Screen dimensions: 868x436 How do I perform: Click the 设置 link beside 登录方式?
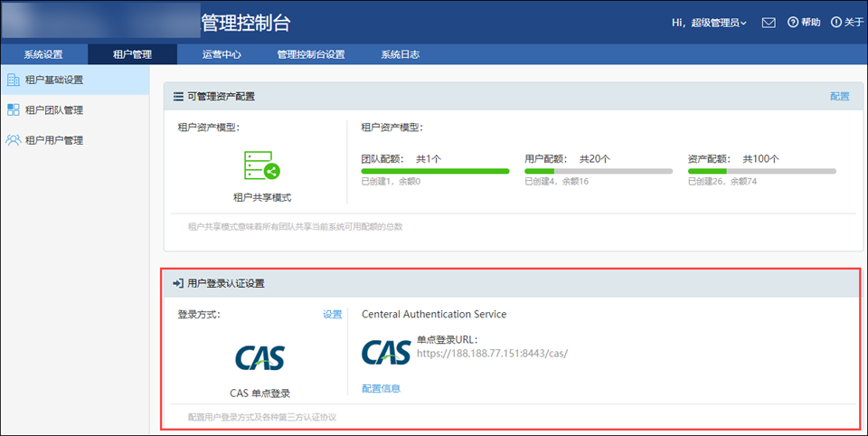click(332, 315)
